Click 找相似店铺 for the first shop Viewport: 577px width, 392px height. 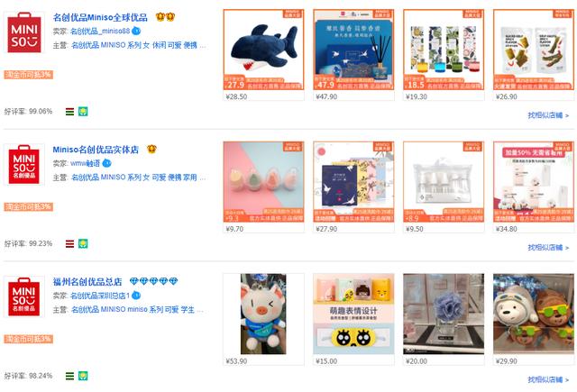548,115
